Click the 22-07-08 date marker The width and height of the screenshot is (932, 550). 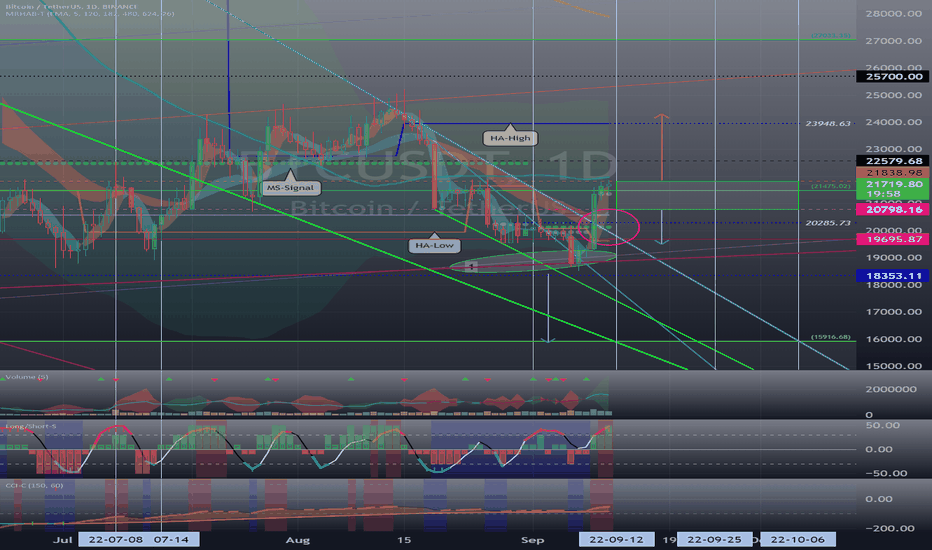pyautogui.click(x=116, y=540)
